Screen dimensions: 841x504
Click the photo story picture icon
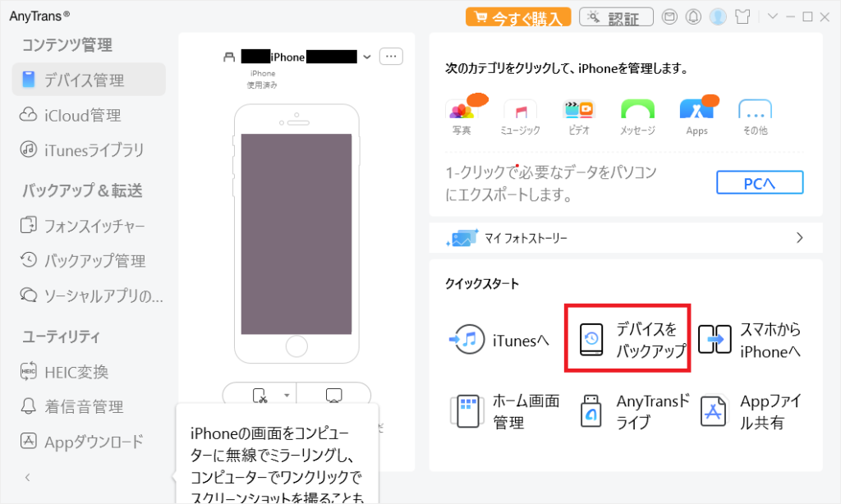coord(462,238)
